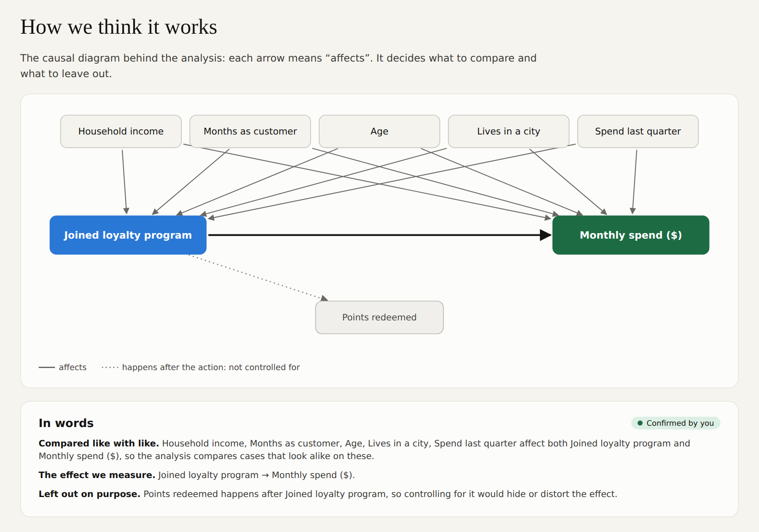This screenshot has width=759, height=532.
Task: Select the Points redeemed node
Action: tap(379, 317)
